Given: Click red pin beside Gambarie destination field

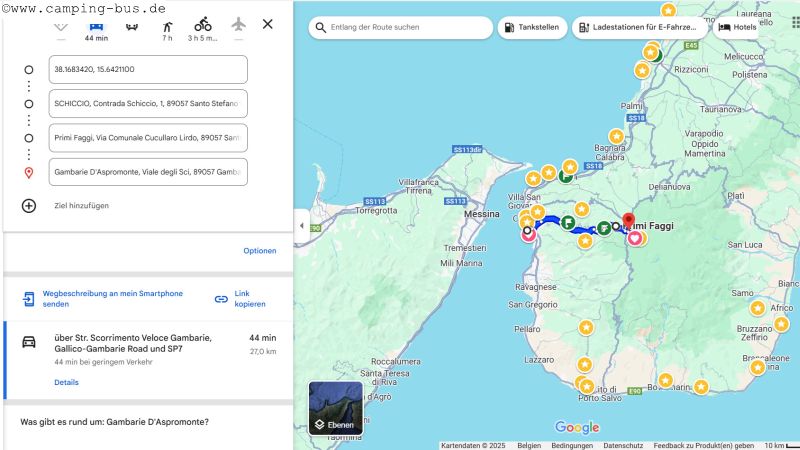Looking at the screenshot, I should pos(29,173).
